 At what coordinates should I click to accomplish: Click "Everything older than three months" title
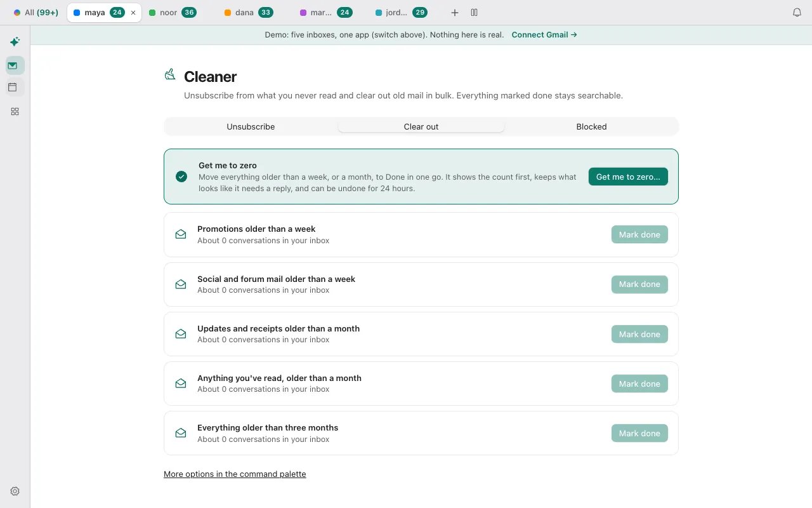(268, 427)
